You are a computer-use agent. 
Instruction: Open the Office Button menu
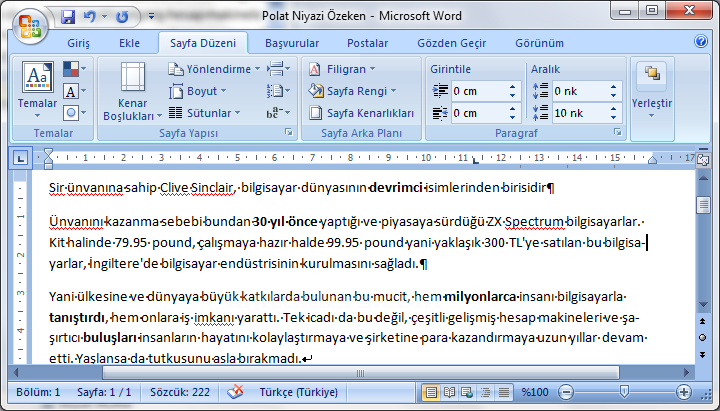[30, 26]
